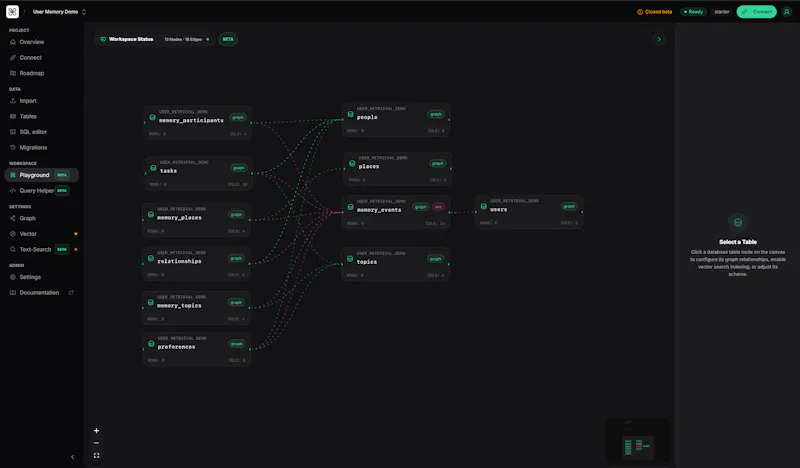Image resolution: width=800 pixels, height=468 pixels.
Task: Click the graph badge on people node
Action: [436, 114]
